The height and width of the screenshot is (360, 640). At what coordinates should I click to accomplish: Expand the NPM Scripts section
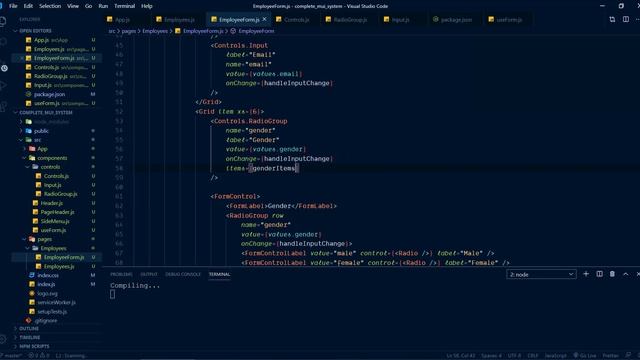(34, 346)
